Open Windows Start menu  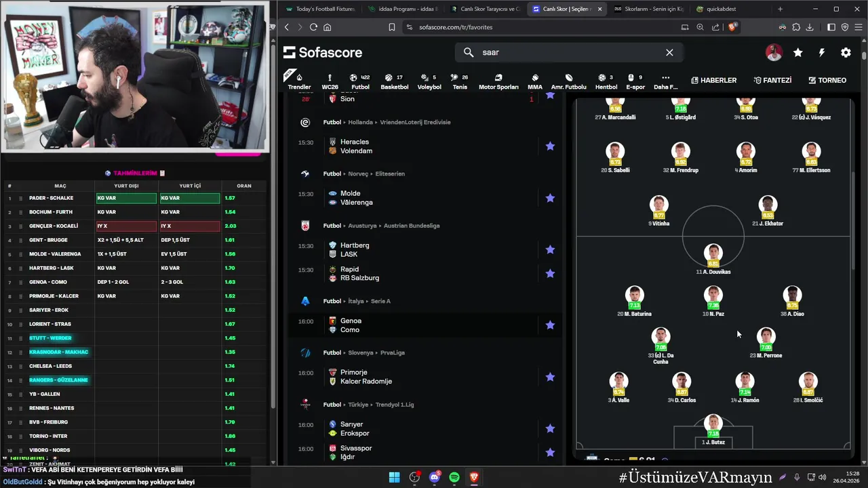(x=394, y=477)
